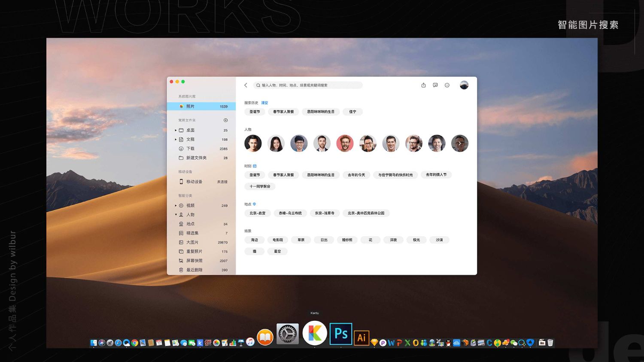644x362 pixels.
Task: Click the location pin icon next to 地点
Action: (x=255, y=204)
